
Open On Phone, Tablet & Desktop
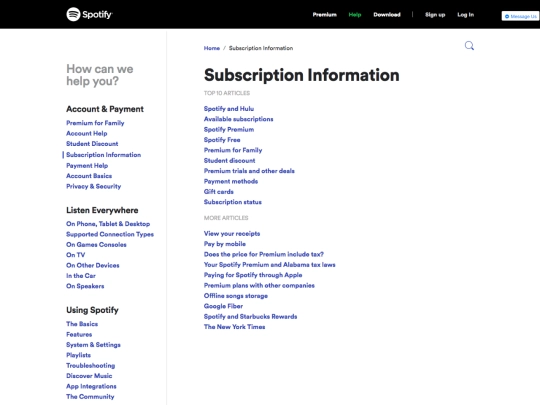coord(108,224)
